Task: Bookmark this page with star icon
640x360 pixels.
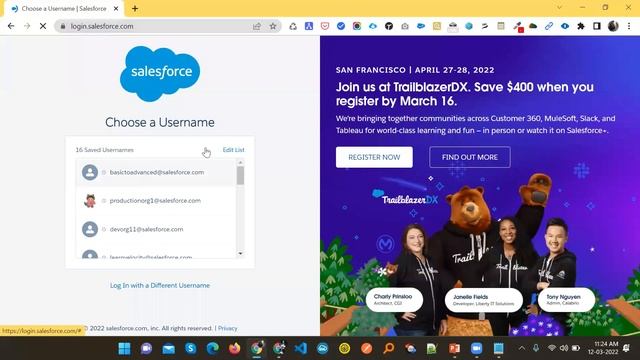Action: (273, 26)
